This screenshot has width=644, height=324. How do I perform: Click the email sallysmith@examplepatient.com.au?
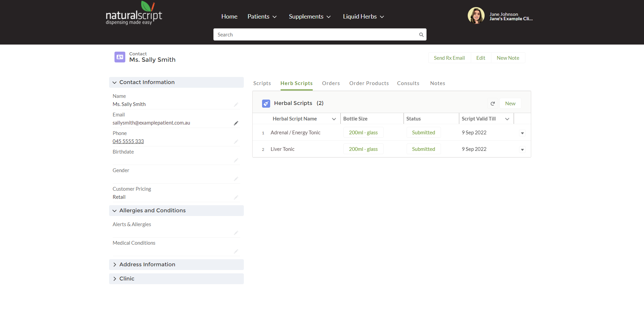click(x=151, y=123)
